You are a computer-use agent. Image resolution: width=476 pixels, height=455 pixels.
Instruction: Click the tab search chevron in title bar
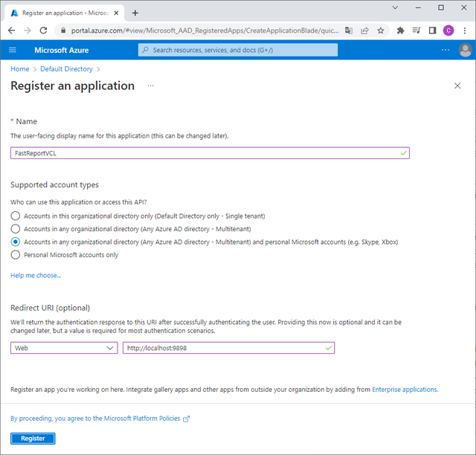click(x=395, y=7)
